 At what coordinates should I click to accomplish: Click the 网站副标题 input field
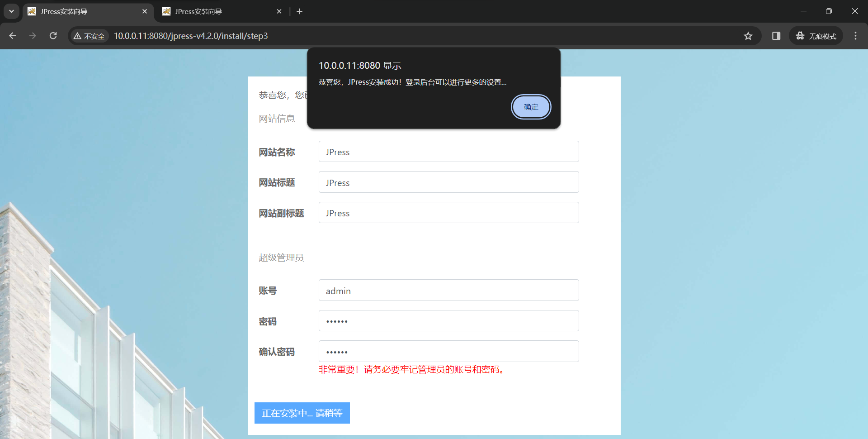point(448,213)
